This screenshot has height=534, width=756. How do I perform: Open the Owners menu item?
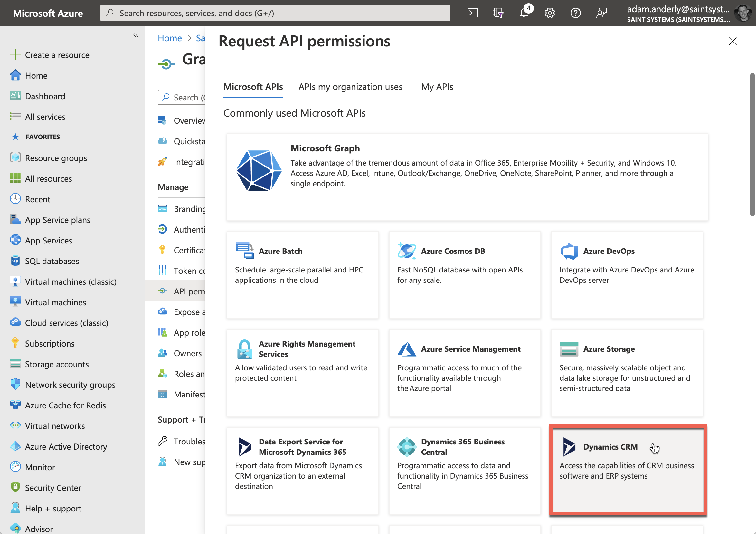180,353
